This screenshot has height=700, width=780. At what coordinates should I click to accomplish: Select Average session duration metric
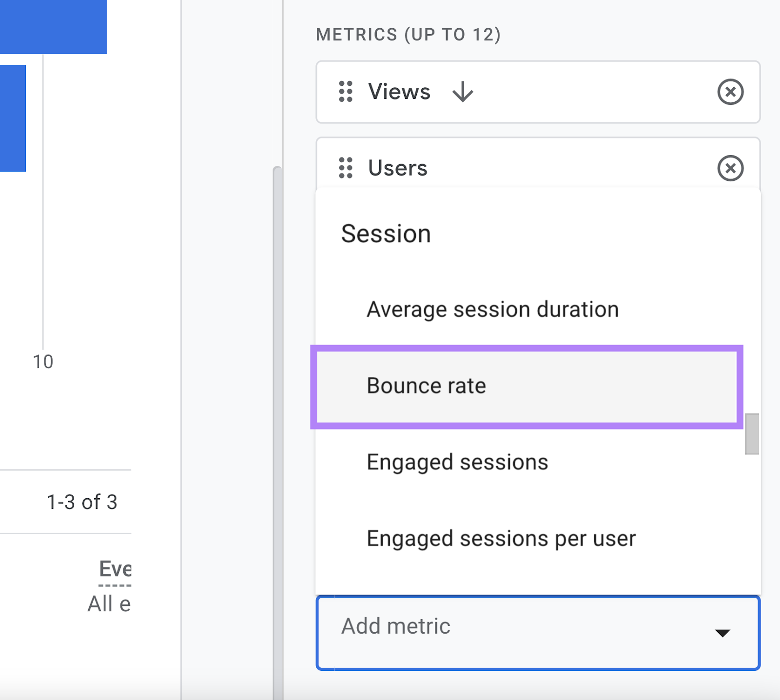[492, 309]
